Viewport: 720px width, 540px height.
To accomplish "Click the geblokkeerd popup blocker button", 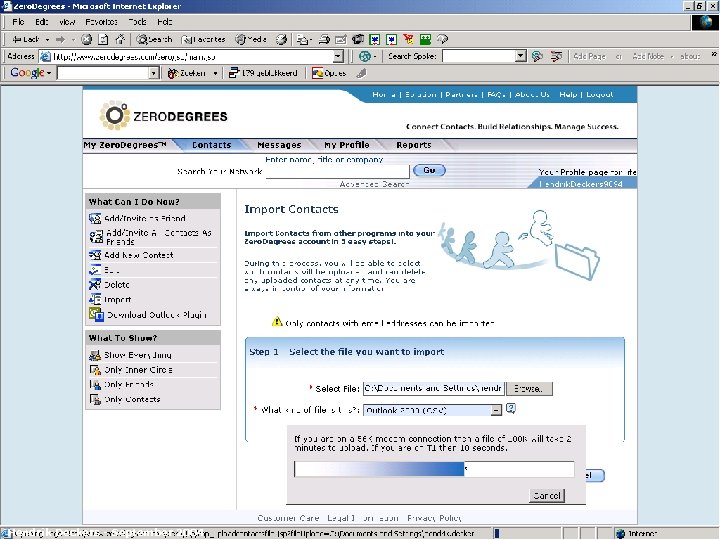I will (x=264, y=73).
